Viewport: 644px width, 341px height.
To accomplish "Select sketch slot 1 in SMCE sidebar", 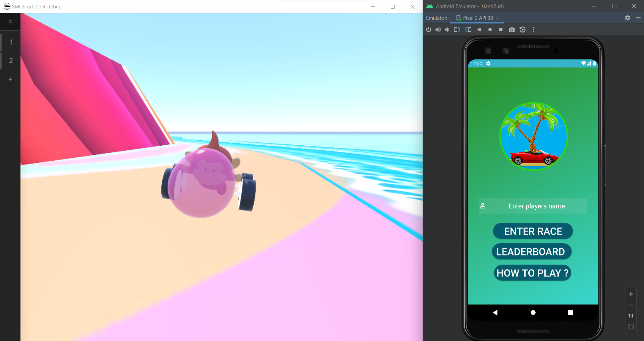I will (x=10, y=42).
